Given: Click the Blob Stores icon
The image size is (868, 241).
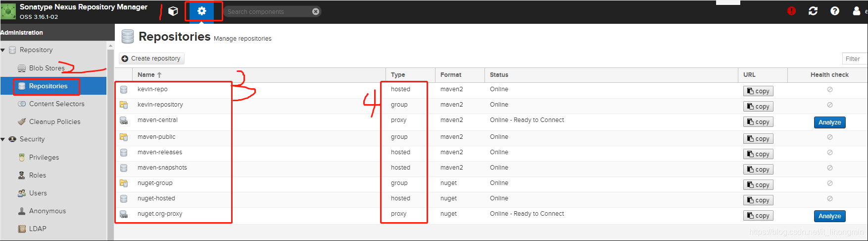Looking at the screenshot, I should 22,68.
